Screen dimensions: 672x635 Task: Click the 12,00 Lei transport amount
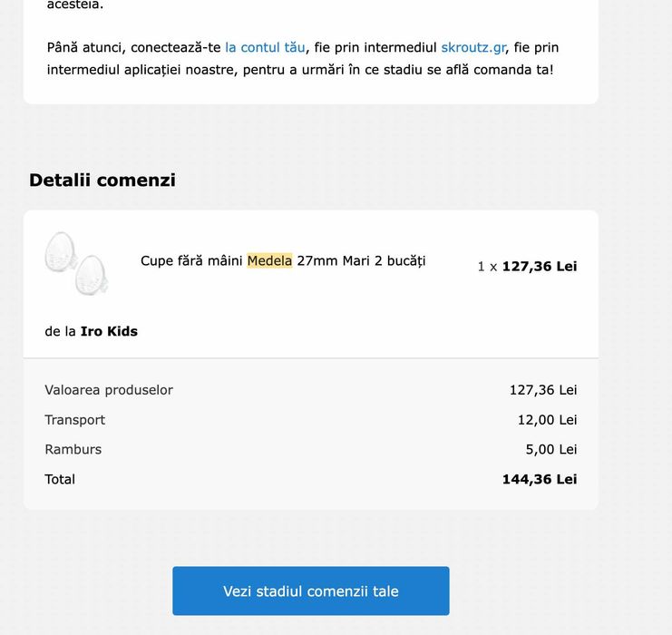547,420
